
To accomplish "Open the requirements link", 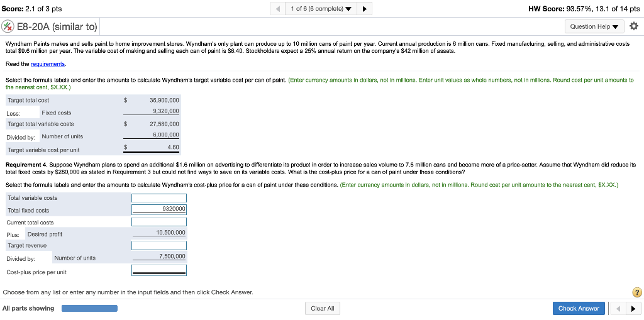I will click(x=48, y=64).
